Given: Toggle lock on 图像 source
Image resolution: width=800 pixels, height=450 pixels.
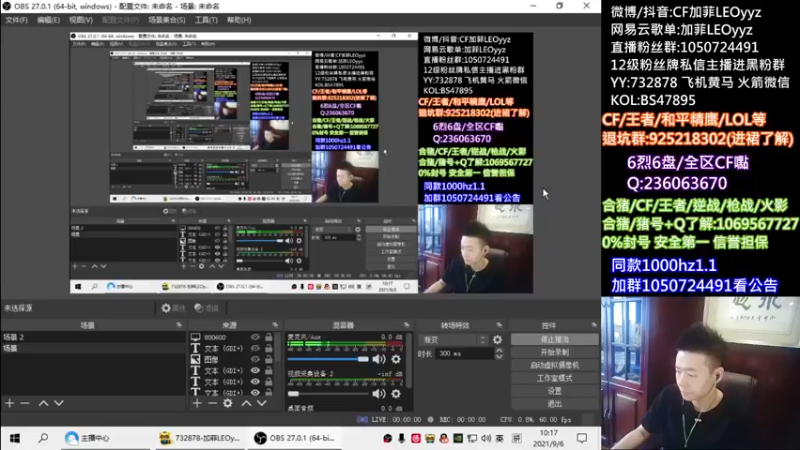Looking at the screenshot, I should pyautogui.click(x=268, y=359).
